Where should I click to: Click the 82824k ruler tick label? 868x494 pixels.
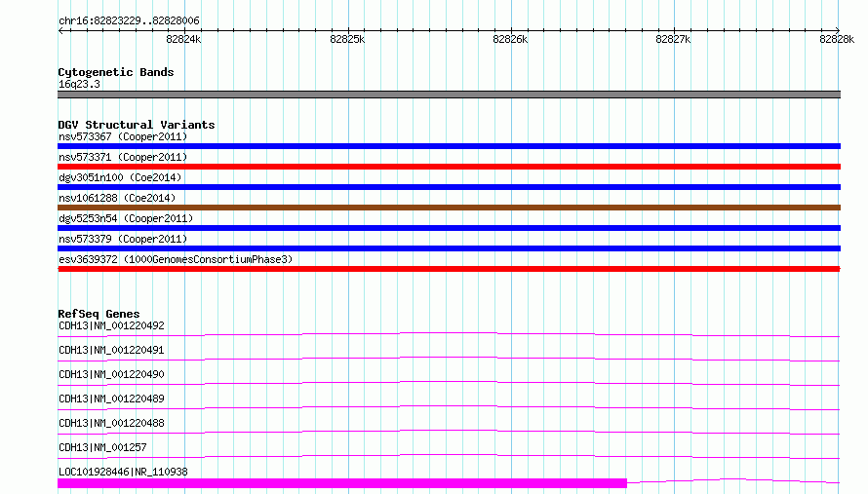pyautogui.click(x=183, y=39)
